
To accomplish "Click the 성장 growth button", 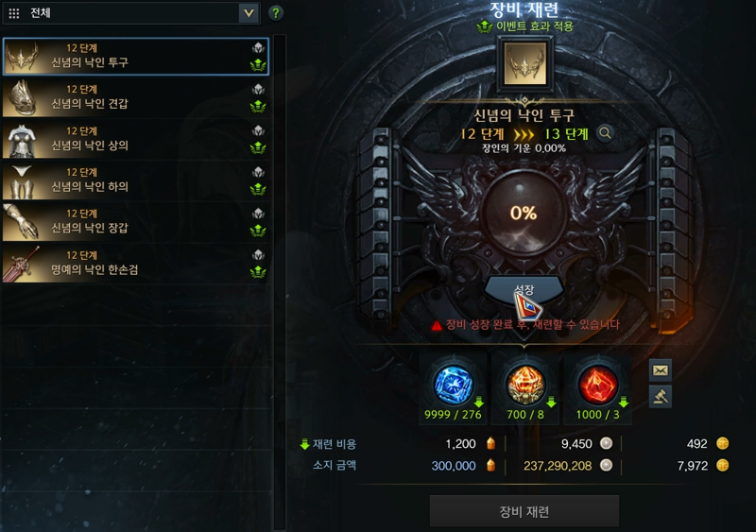I will pyautogui.click(x=524, y=289).
